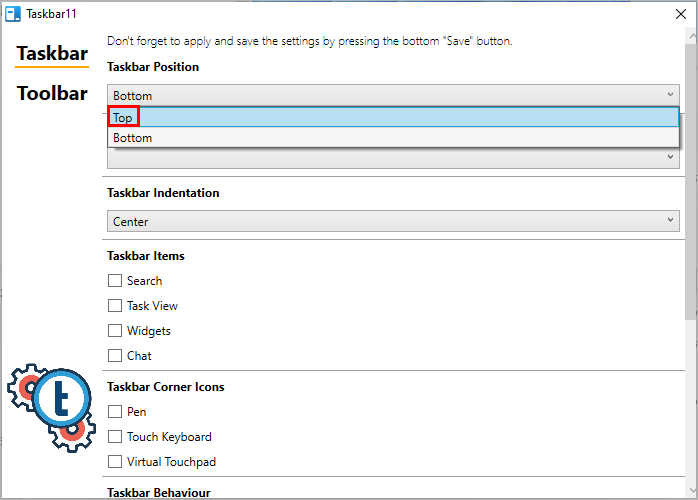Switch to the Toolbar tab

(x=52, y=93)
